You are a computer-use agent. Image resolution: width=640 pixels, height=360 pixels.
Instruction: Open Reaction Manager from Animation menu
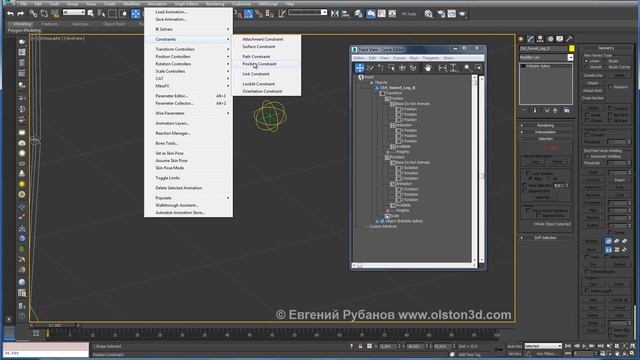pos(189,133)
